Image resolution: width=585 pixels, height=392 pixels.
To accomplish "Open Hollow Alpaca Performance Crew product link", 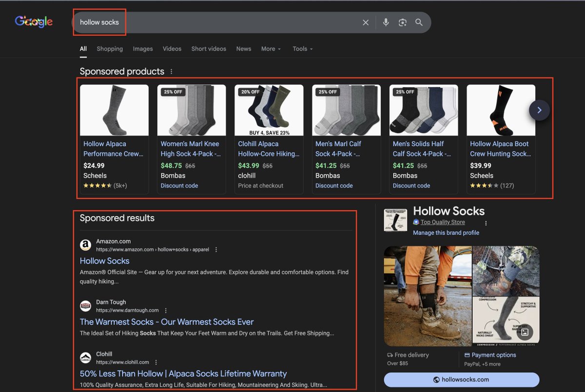I will pyautogui.click(x=113, y=149).
